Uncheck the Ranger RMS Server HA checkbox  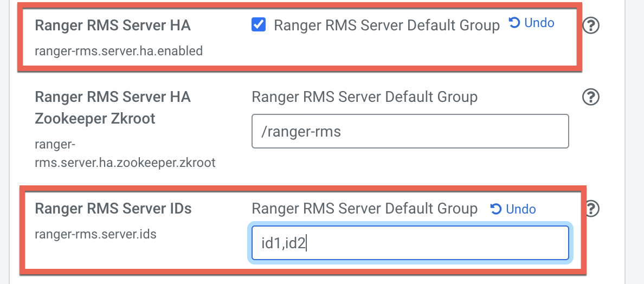pos(259,25)
